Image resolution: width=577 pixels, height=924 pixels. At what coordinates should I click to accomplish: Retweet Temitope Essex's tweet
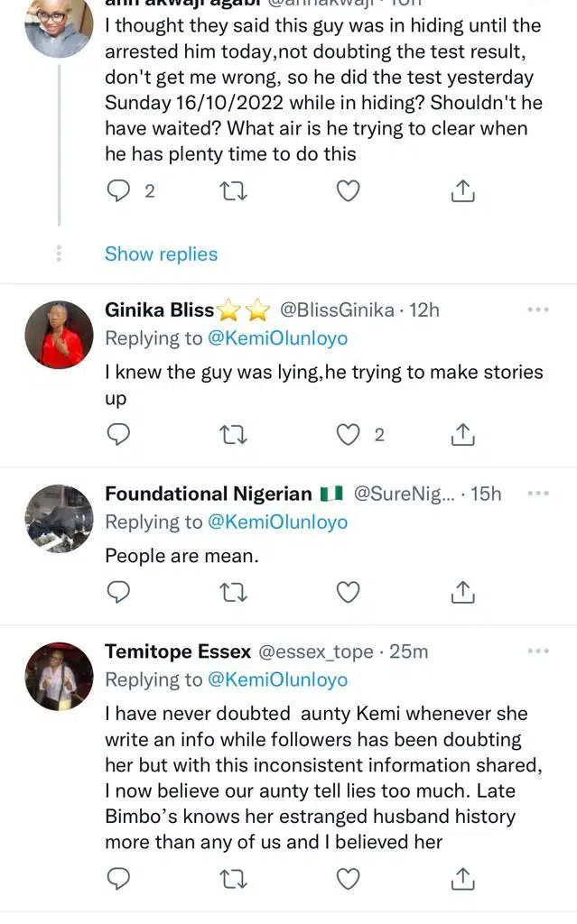point(233,877)
